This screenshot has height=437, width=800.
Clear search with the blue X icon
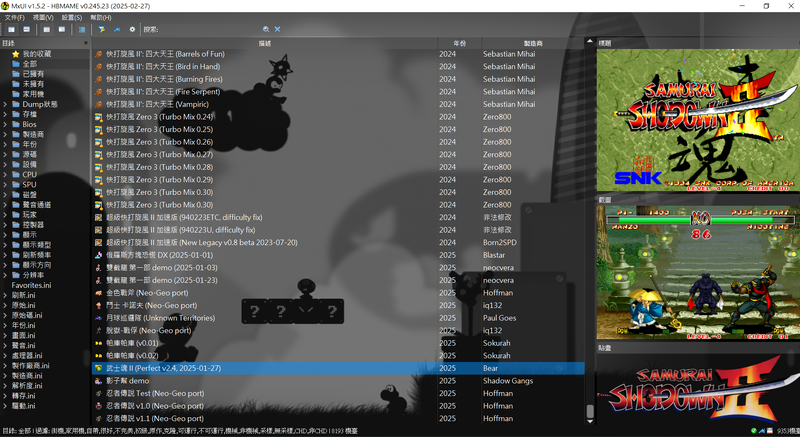278,30
